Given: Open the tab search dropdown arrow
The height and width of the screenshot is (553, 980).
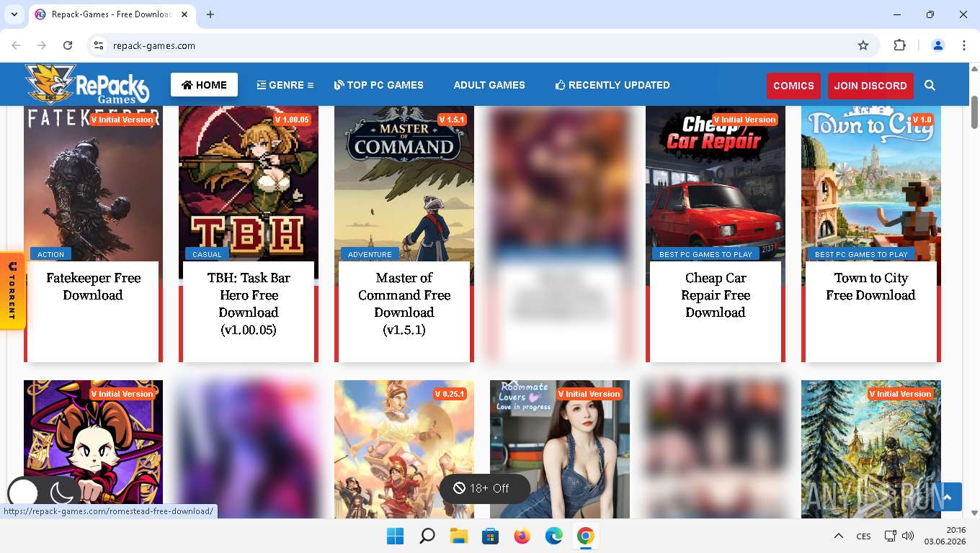Looking at the screenshot, I should [x=14, y=14].
